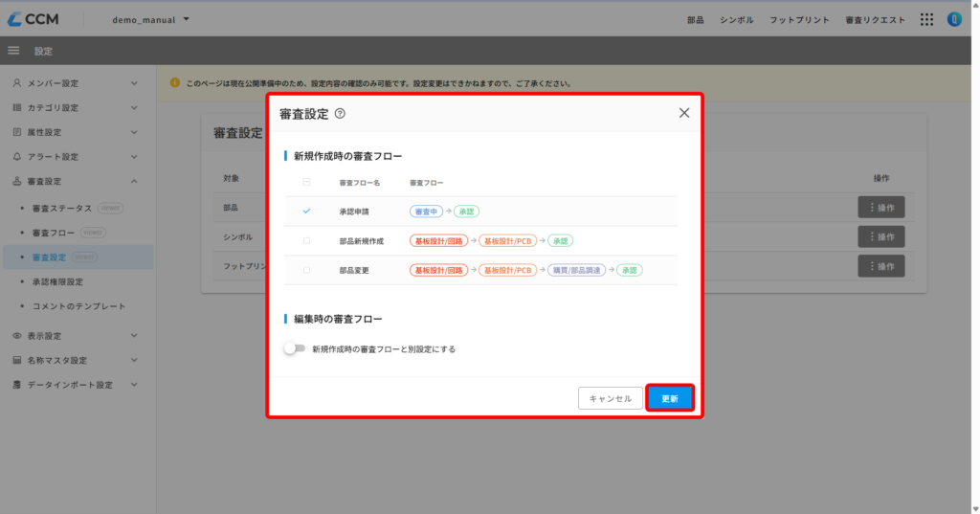Uncheck the 承認申請 flow checkbox
This screenshot has width=980, height=514.
(x=306, y=212)
